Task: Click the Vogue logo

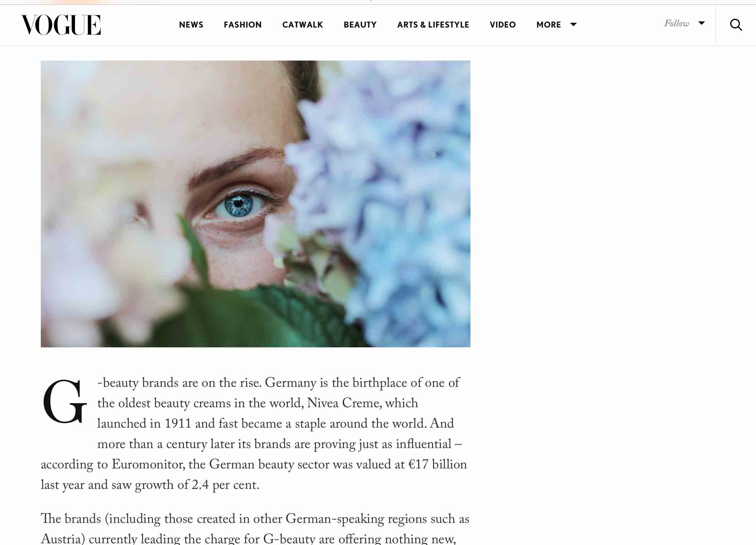Action: (61, 25)
